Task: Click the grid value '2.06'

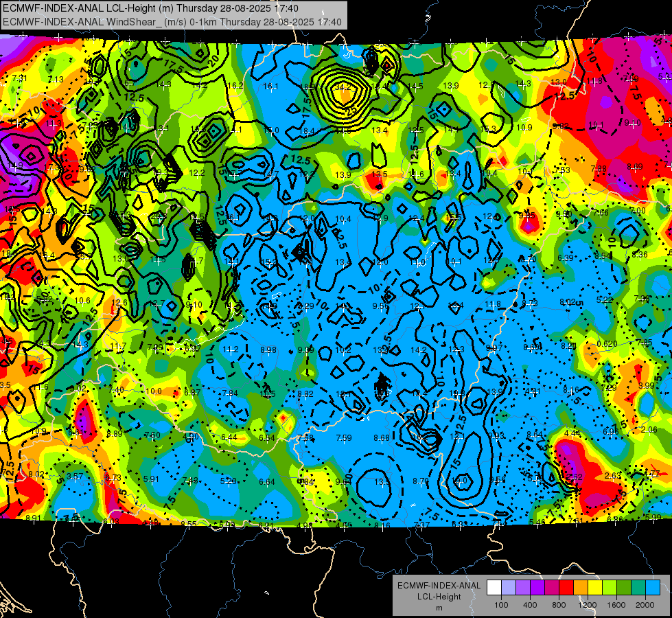Action: coord(649,430)
